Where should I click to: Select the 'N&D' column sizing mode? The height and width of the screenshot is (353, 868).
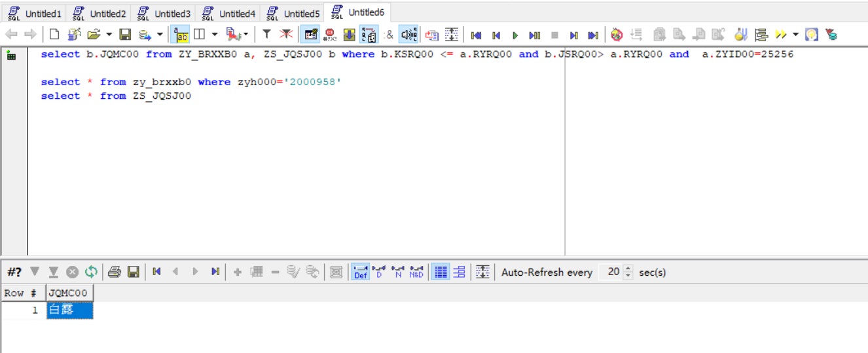(x=416, y=272)
